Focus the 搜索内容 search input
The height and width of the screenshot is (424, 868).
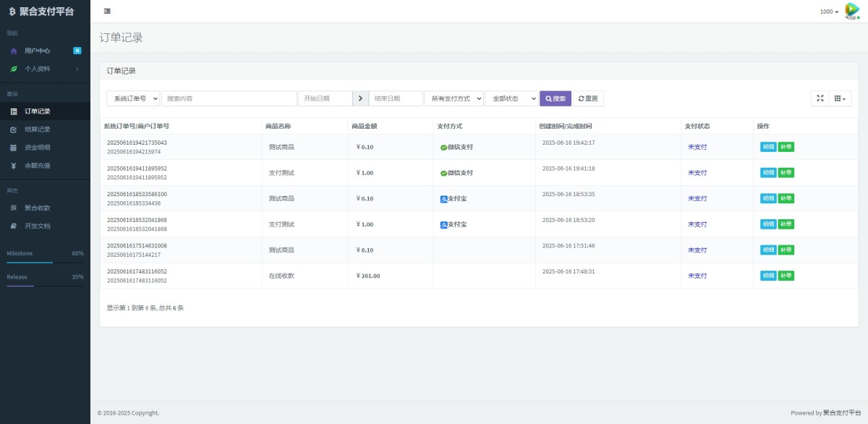[229, 98]
